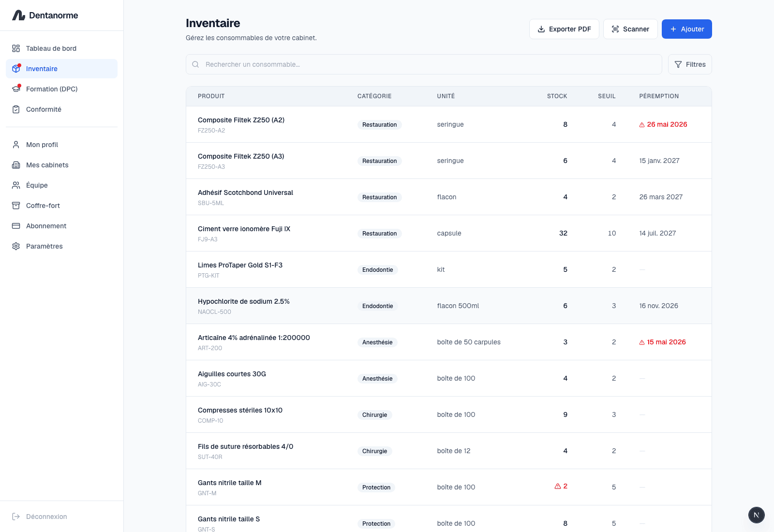Open Paramètres gear icon
Screen dimensions: 774x532
[16, 246]
